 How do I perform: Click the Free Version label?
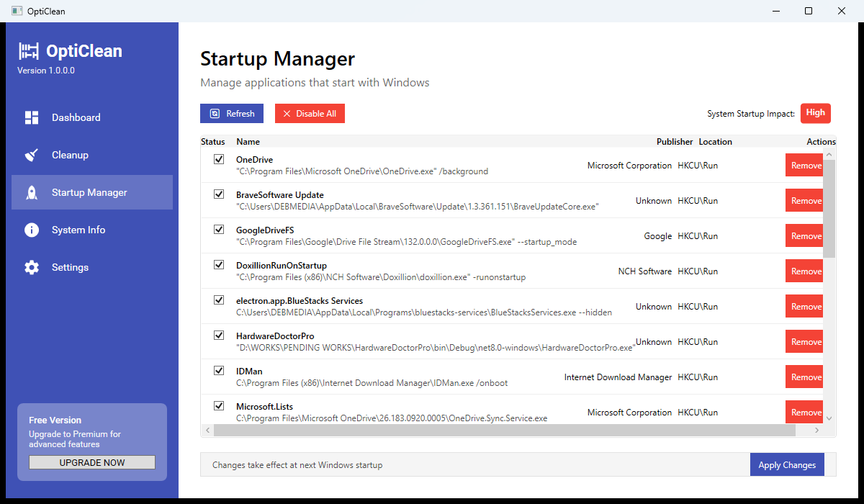55,420
